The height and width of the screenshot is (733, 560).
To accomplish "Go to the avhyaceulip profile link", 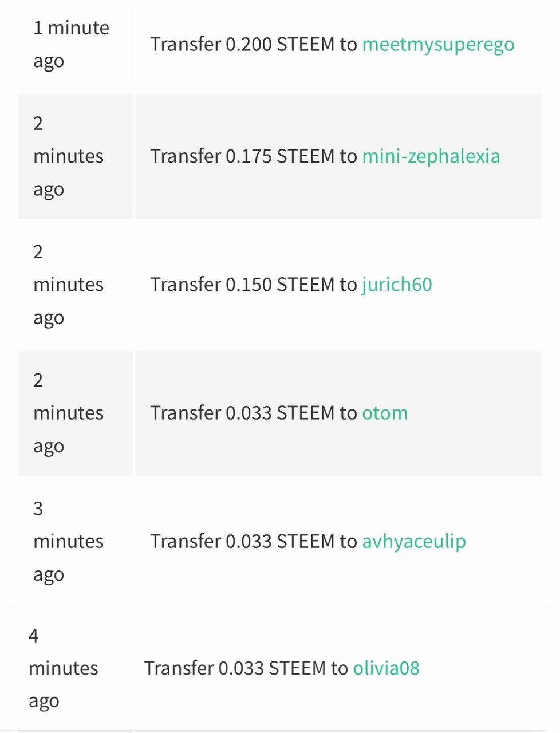I will coord(414,542).
